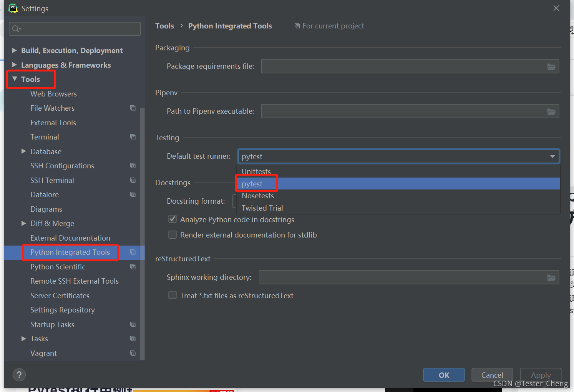Viewport: 574px width, 392px height.
Task: Select Python Integrated Tools in tree
Action: pyautogui.click(x=70, y=252)
